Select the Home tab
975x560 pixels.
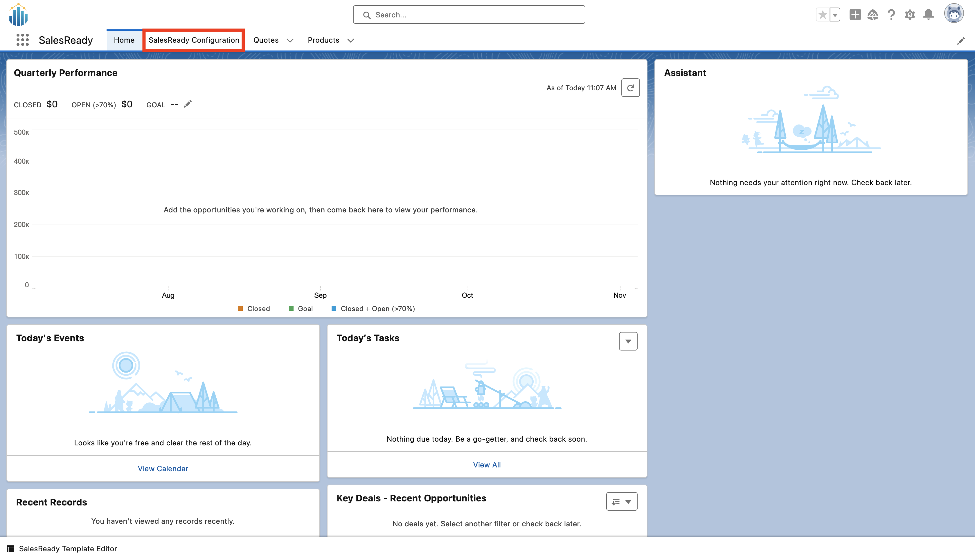pos(124,40)
